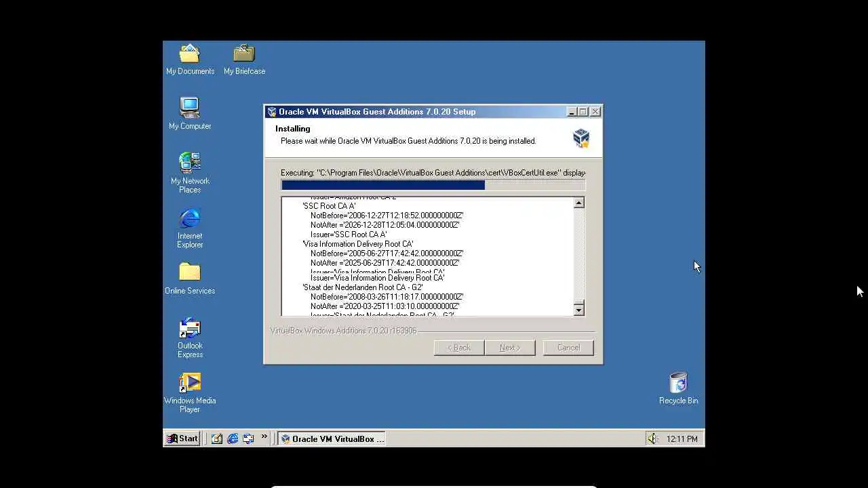Image resolution: width=868 pixels, height=488 pixels.
Task: Select the Recycle Bin icon
Action: tap(678, 388)
